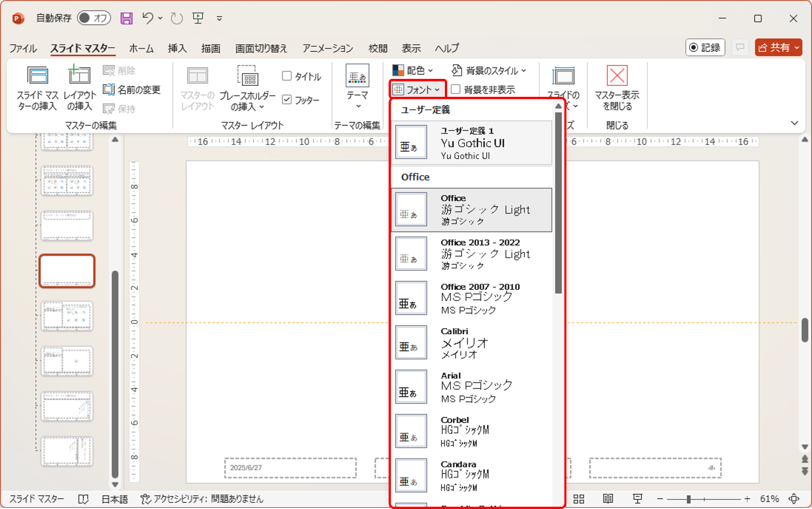Fit slide to current window icon
The width and height of the screenshot is (812, 509).
pos(794,499)
